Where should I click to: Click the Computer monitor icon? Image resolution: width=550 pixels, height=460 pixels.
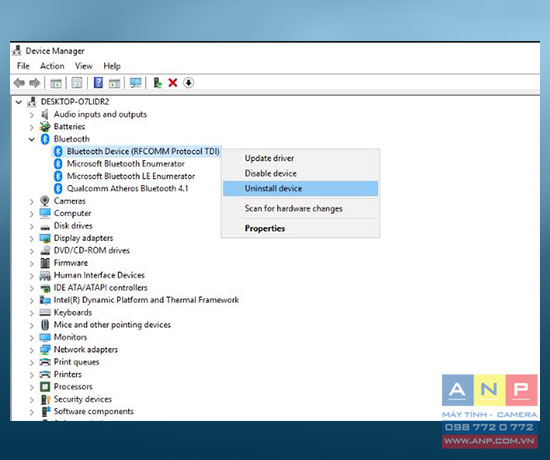pos(45,213)
